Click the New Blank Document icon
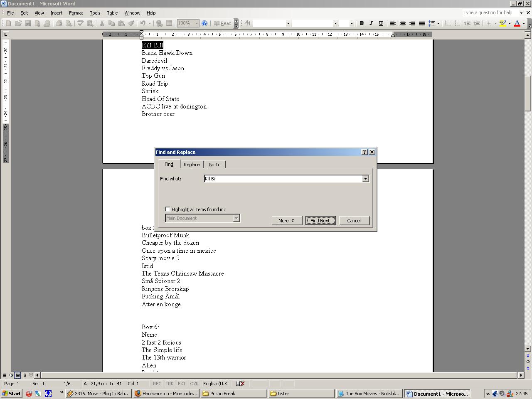The image size is (532, 399). click(x=8, y=23)
